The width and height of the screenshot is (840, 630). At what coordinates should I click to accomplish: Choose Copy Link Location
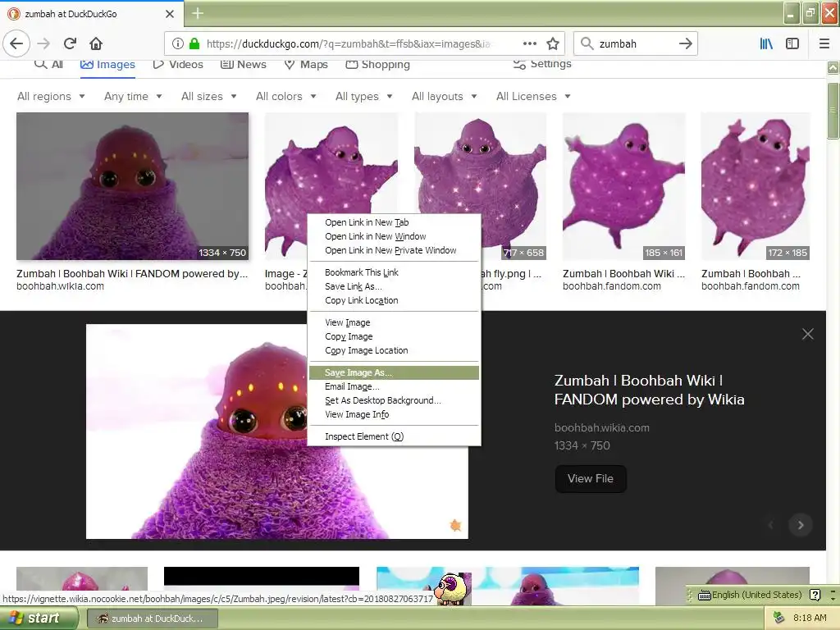(395, 300)
